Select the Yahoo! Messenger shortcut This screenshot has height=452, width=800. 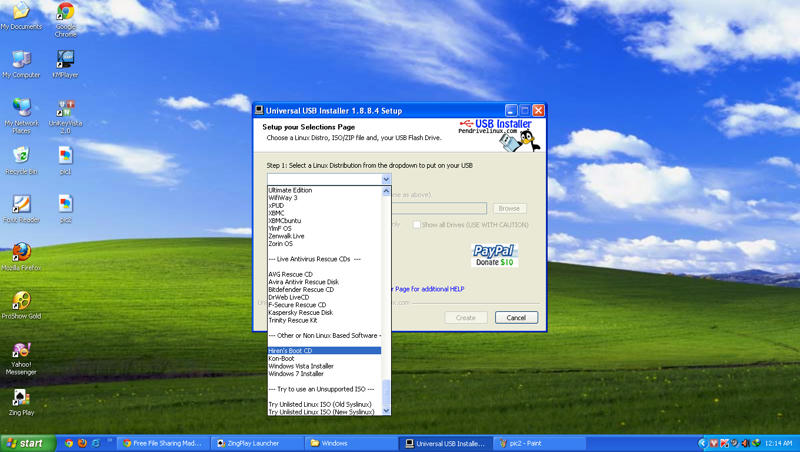[21, 359]
